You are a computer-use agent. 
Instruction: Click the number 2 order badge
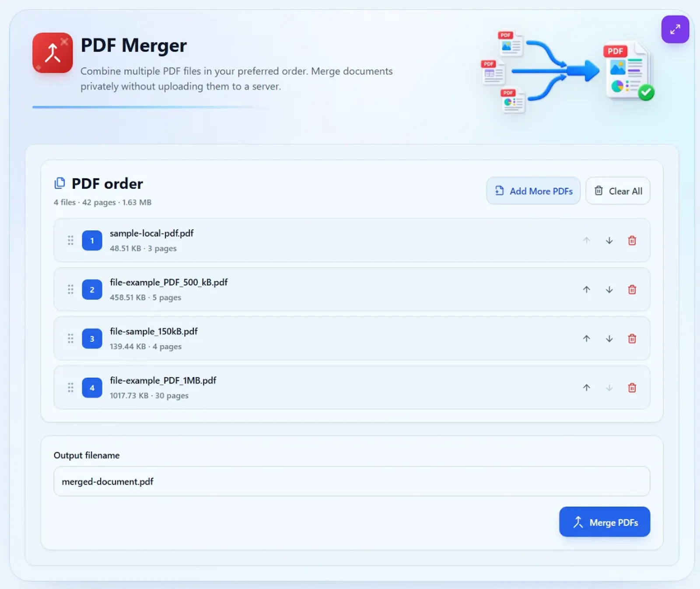(92, 289)
